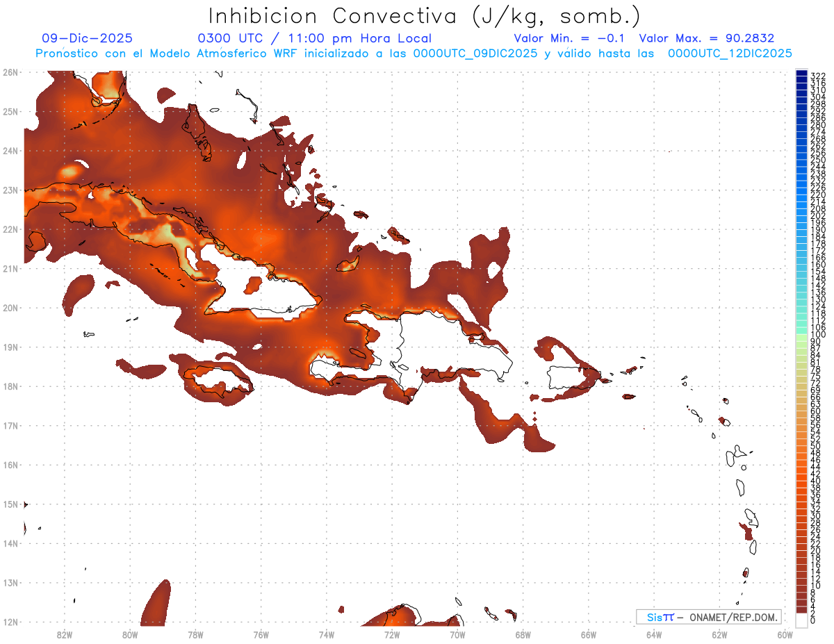Click the colorbar label "40"

[x=816, y=481]
